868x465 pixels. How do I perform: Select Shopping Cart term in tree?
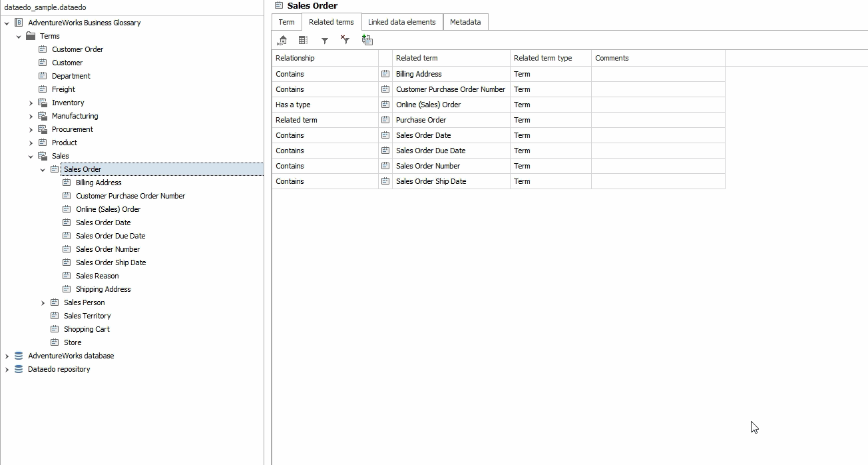coord(87,329)
